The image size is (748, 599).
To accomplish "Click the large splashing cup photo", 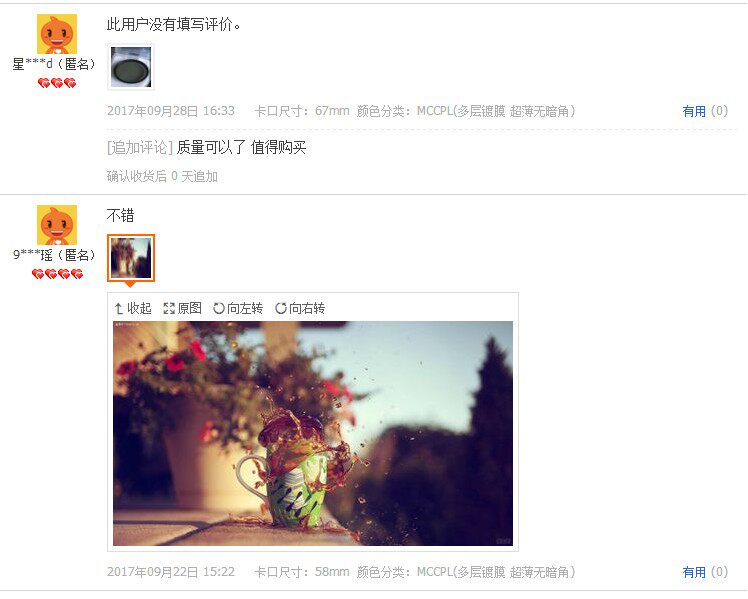I will 313,434.
